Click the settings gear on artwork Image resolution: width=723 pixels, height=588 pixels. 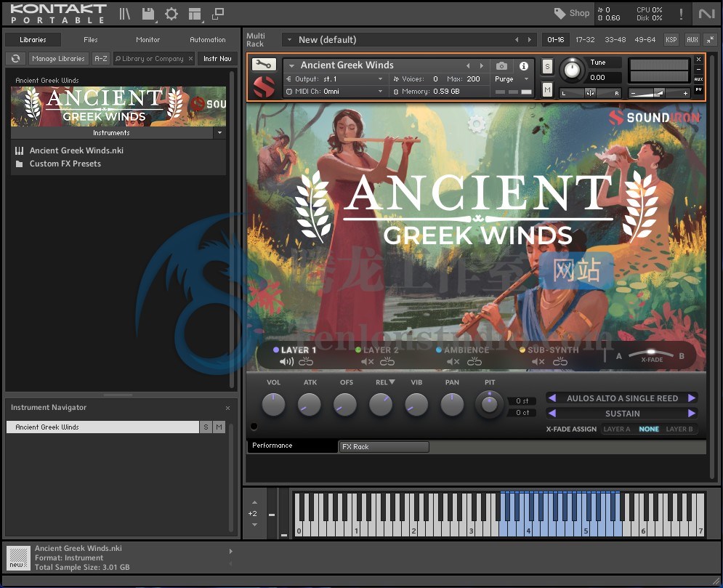(477, 124)
